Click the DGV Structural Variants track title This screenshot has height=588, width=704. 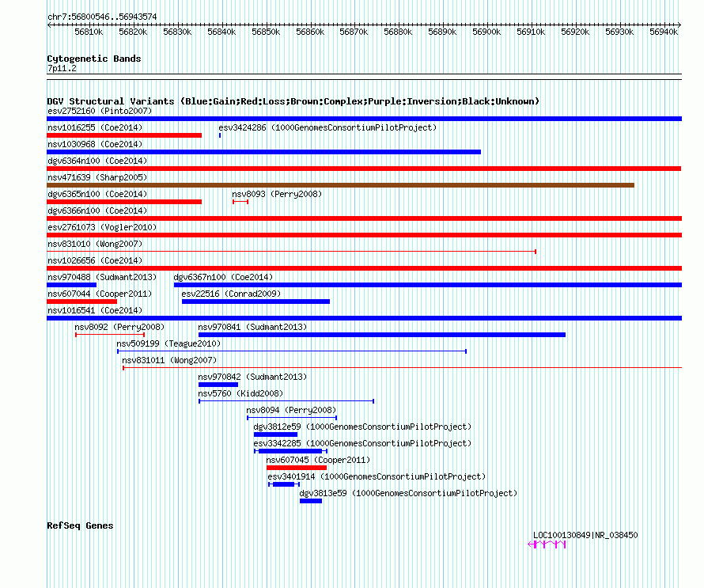[293, 101]
